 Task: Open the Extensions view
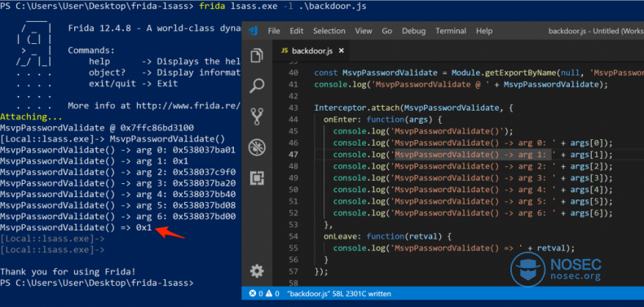click(257, 178)
